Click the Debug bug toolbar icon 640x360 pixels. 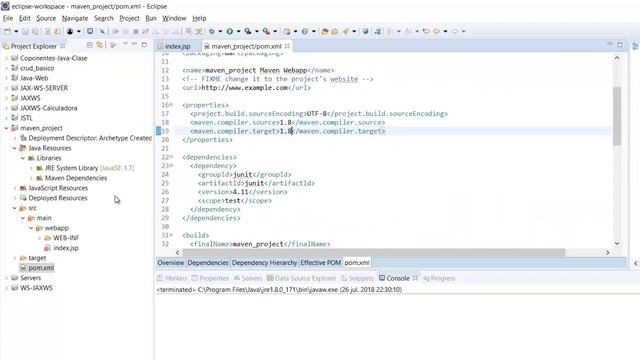(x=211, y=31)
